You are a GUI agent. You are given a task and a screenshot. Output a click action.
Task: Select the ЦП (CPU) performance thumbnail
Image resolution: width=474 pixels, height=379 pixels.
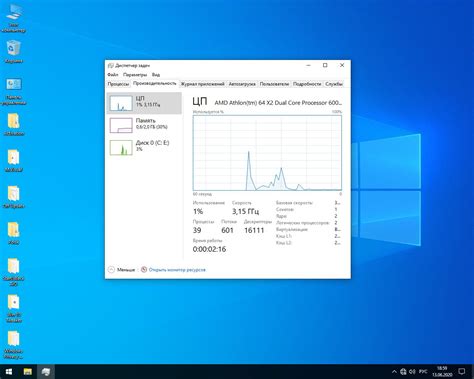coord(144,103)
